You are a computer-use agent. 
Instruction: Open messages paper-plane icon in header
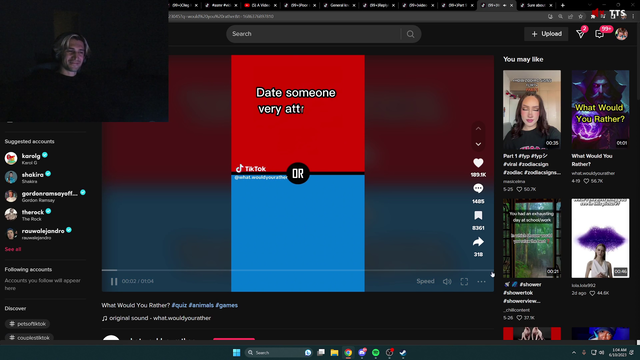pos(580,34)
